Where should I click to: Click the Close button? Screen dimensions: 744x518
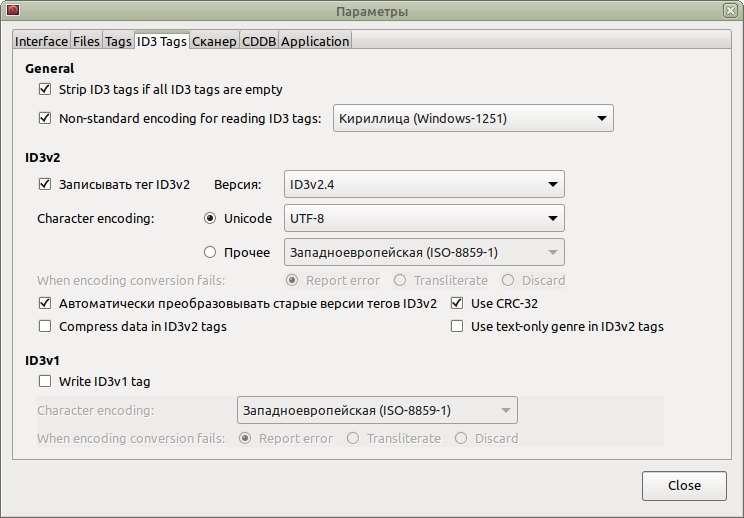[x=684, y=485]
